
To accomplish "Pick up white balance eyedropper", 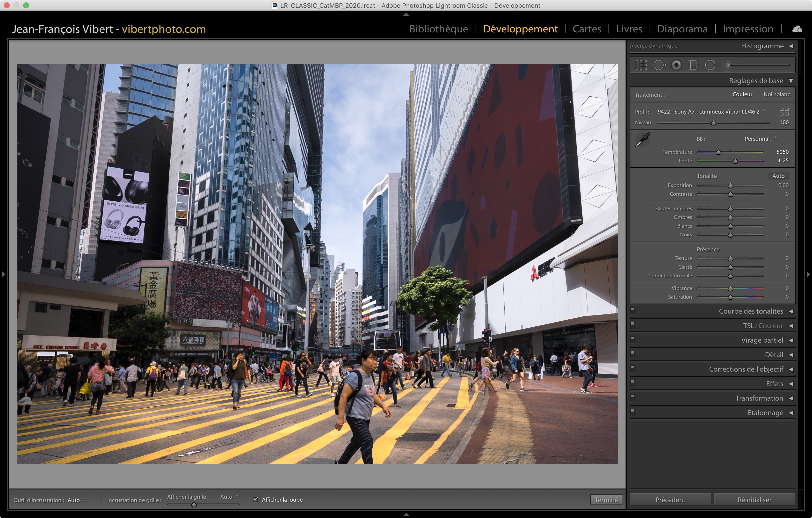I will [x=642, y=139].
